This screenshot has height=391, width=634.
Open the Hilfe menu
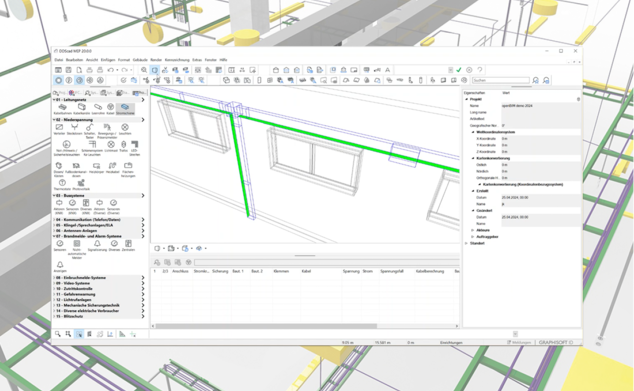click(x=223, y=60)
